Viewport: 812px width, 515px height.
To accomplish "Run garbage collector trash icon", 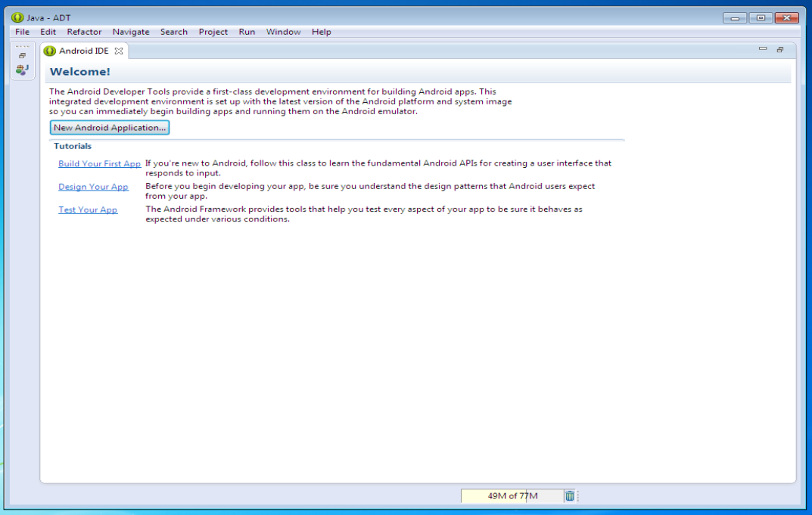I will 570,496.
